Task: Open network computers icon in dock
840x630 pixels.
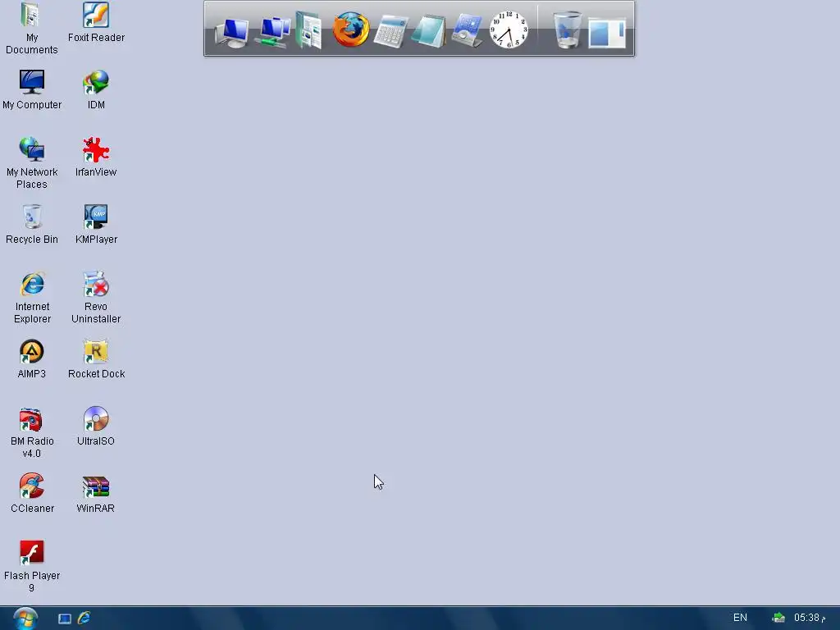Action: coord(273,32)
